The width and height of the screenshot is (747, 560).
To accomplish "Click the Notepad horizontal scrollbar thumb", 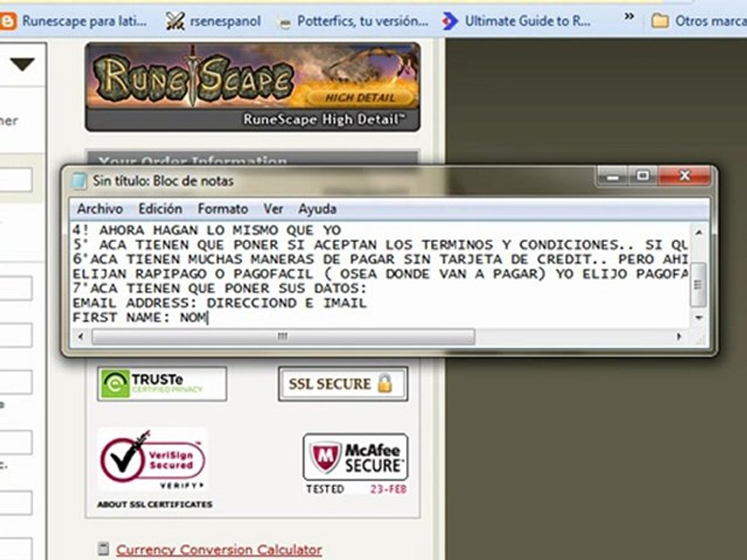I will click(x=283, y=337).
